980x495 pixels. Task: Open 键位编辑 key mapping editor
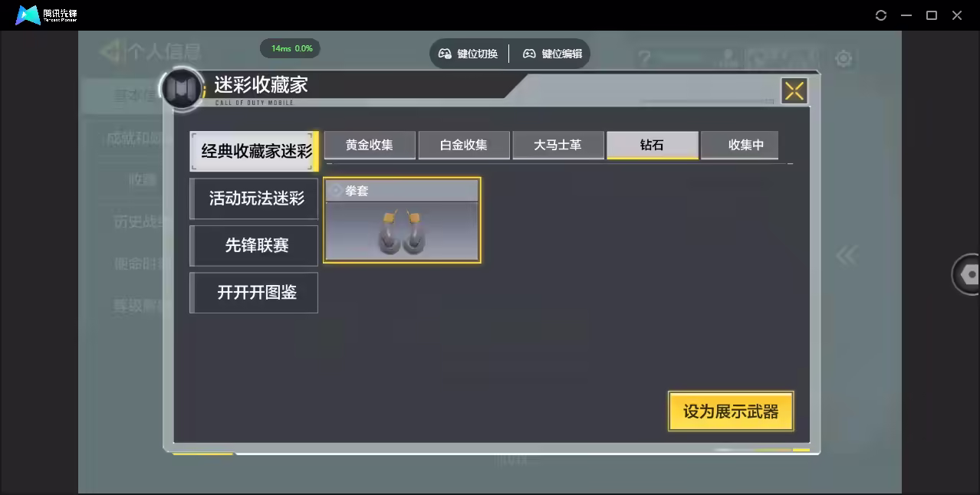coord(553,54)
